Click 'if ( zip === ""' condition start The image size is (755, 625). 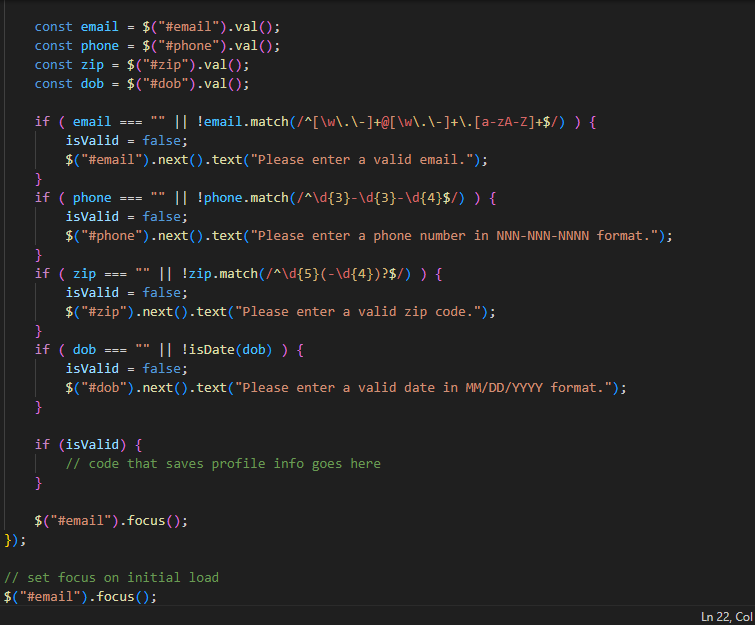pyautogui.click(x=92, y=274)
